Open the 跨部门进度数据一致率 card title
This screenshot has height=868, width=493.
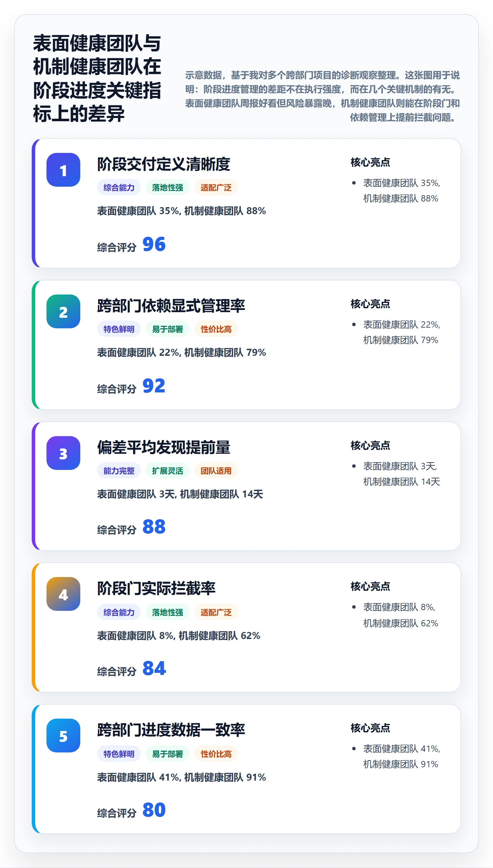[x=171, y=730]
